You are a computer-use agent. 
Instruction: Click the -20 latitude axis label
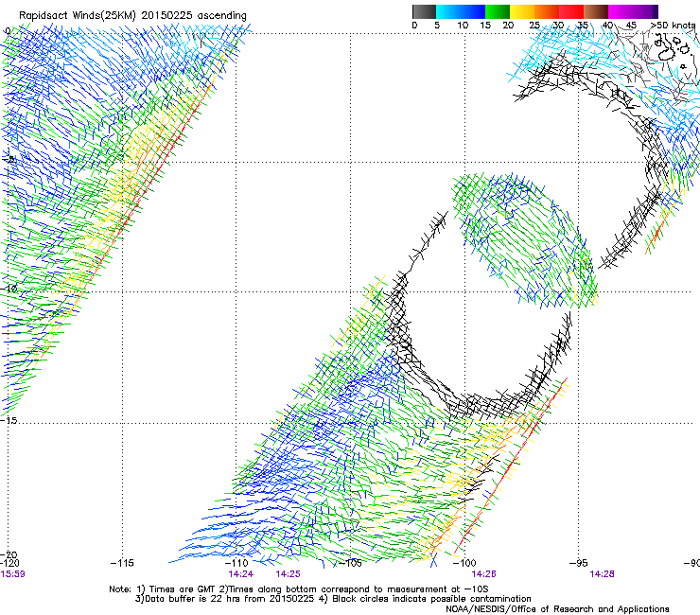click(x=9, y=555)
